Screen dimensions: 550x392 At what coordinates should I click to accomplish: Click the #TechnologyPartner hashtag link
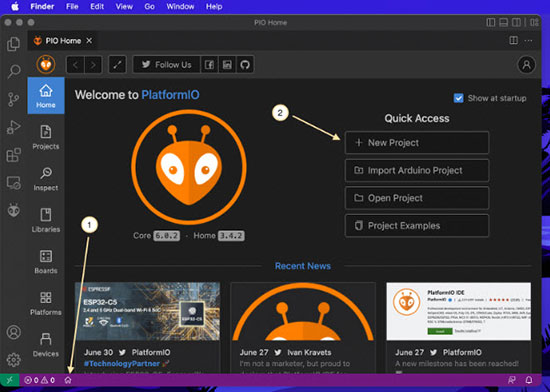coord(122,364)
